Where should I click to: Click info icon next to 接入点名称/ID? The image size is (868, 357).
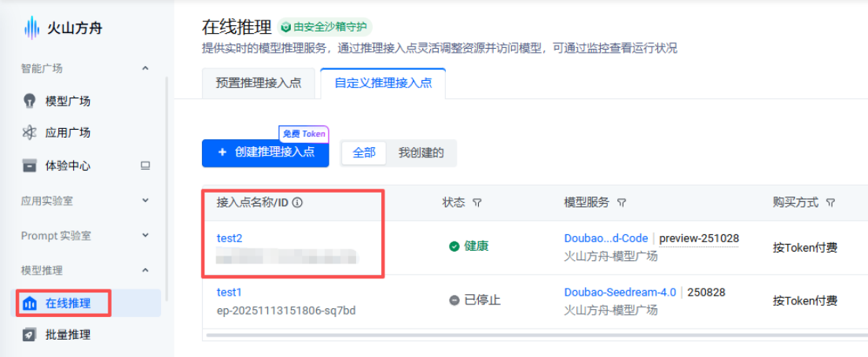[297, 203]
